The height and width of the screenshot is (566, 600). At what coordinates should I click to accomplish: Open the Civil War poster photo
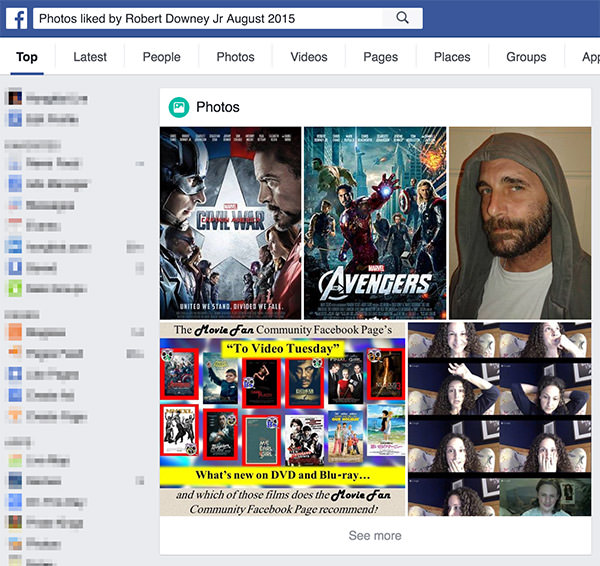231,223
